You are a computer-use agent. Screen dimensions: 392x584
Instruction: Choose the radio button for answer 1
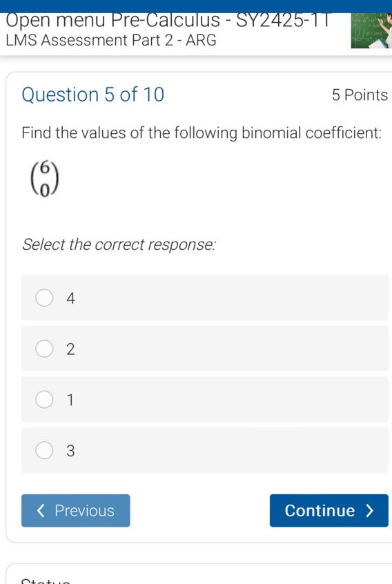pyautogui.click(x=44, y=400)
